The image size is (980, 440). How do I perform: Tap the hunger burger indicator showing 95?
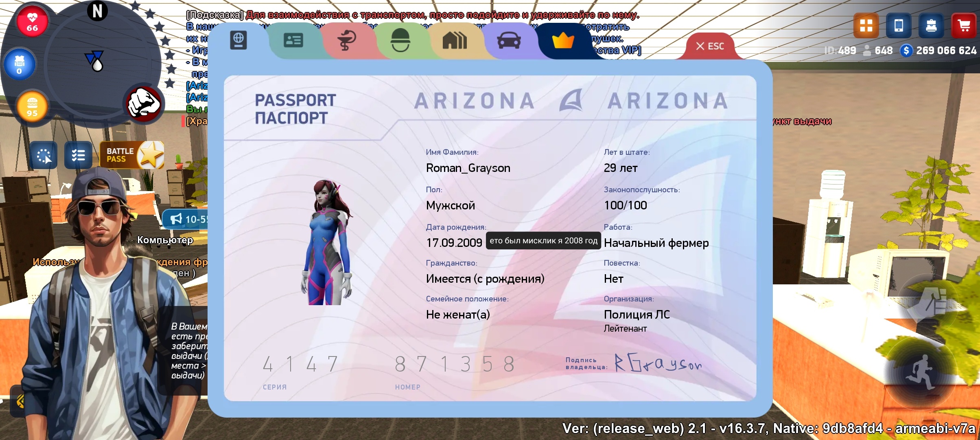[x=32, y=107]
